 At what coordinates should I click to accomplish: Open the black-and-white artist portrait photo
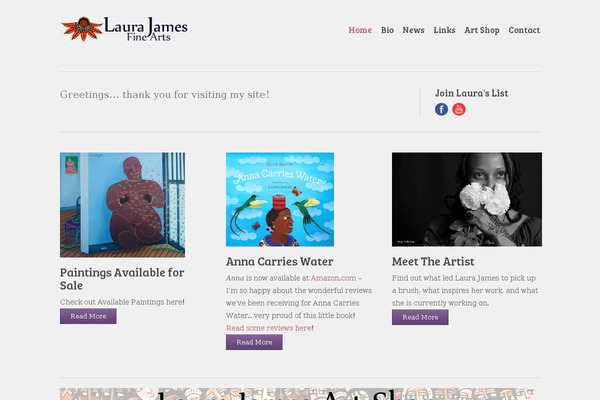tap(467, 199)
